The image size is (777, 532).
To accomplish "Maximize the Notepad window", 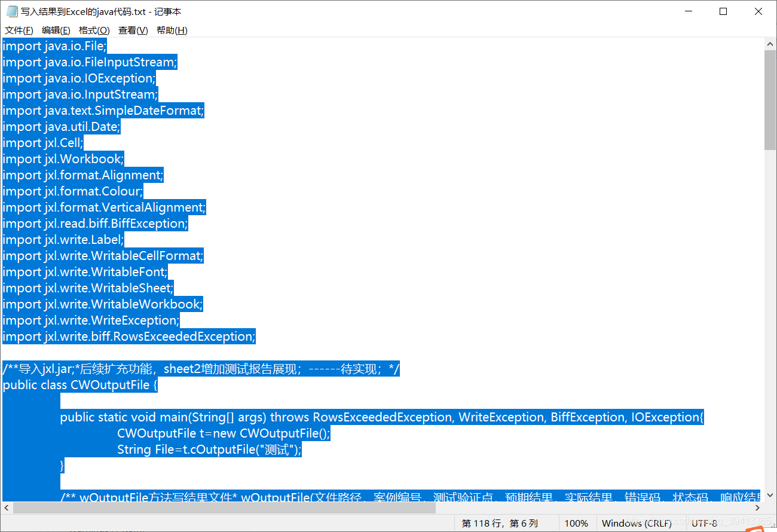I will (723, 11).
